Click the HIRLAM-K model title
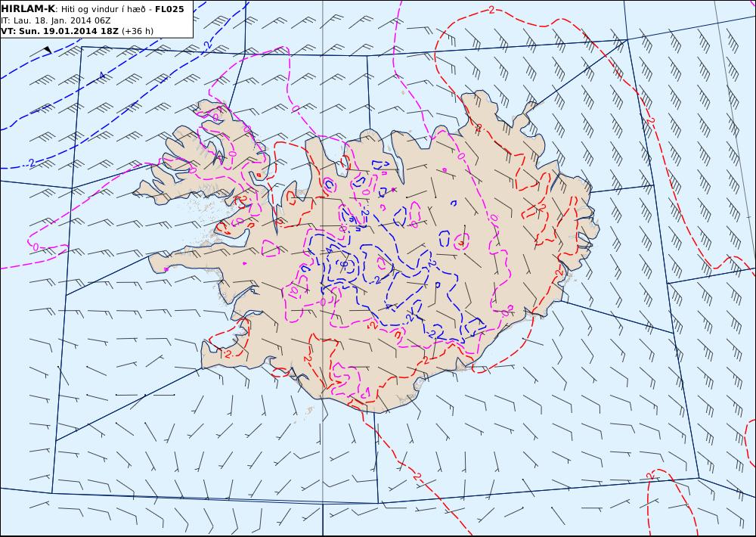This screenshot has width=756, height=537. click(27, 8)
